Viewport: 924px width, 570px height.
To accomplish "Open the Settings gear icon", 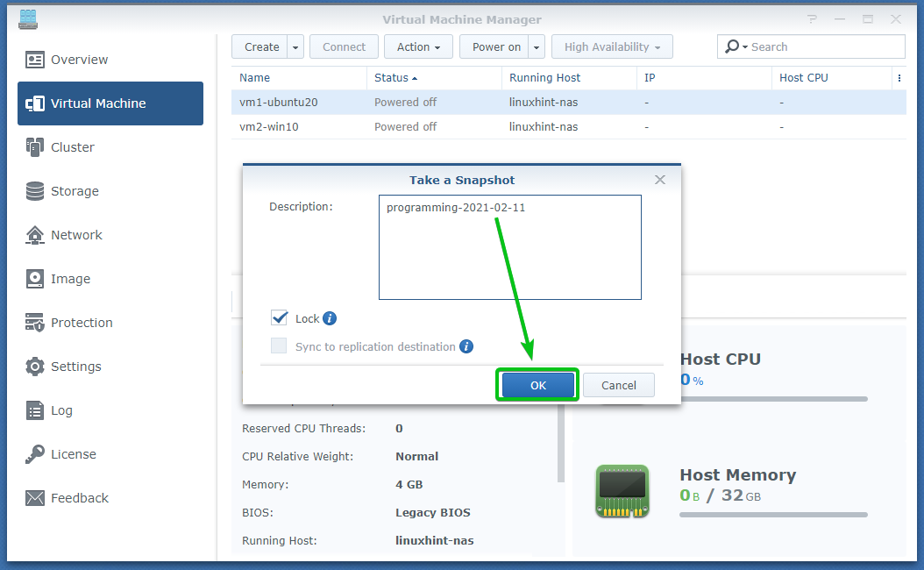I will click(35, 367).
